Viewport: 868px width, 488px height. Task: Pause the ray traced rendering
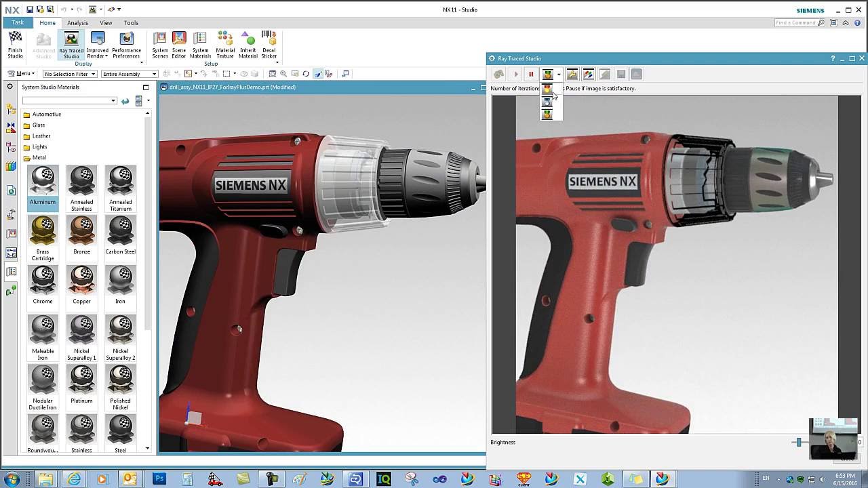click(x=531, y=75)
